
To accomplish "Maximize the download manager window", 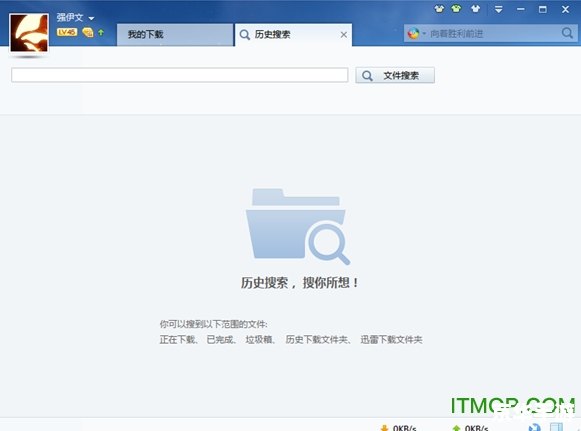I will tap(542, 9).
